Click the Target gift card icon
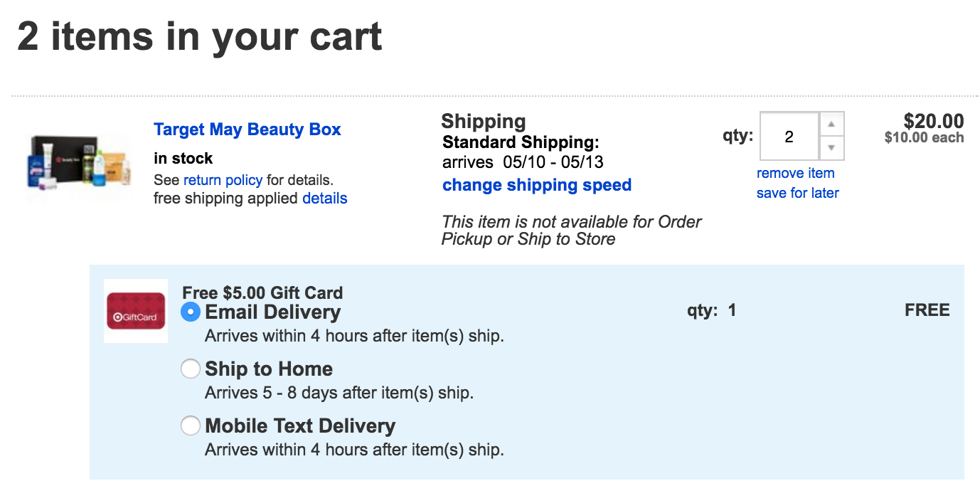The height and width of the screenshot is (491, 980). (136, 311)
